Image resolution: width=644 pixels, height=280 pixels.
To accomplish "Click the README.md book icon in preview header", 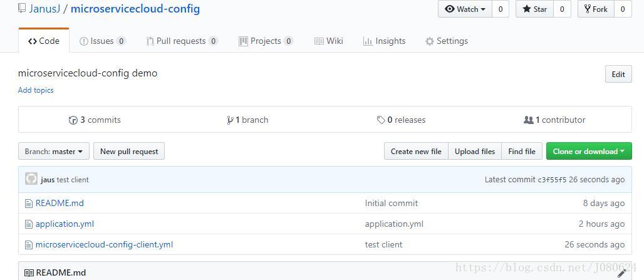I will pos(29,272).
